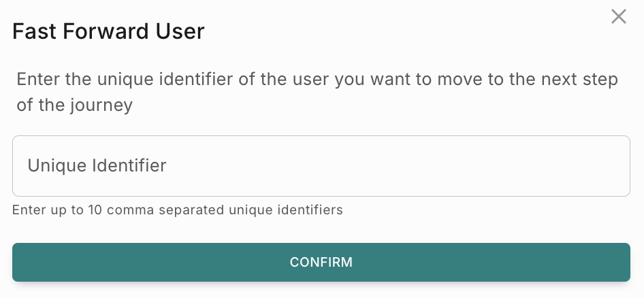Click the "Enter up to 10" helper note
This screenshot has height=298, width=644.
click(178, 210)
